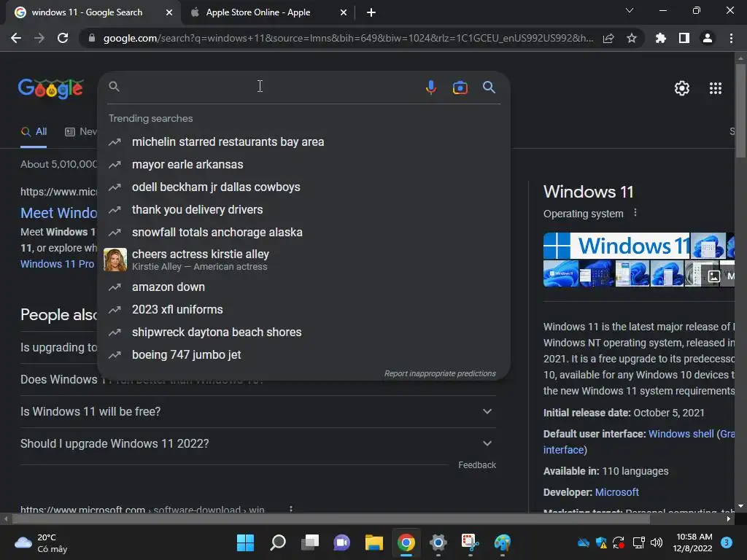Viewport: 747px width, 560px height.
Task: Open Task View on taskbar
Action: (x=309, y=542)
